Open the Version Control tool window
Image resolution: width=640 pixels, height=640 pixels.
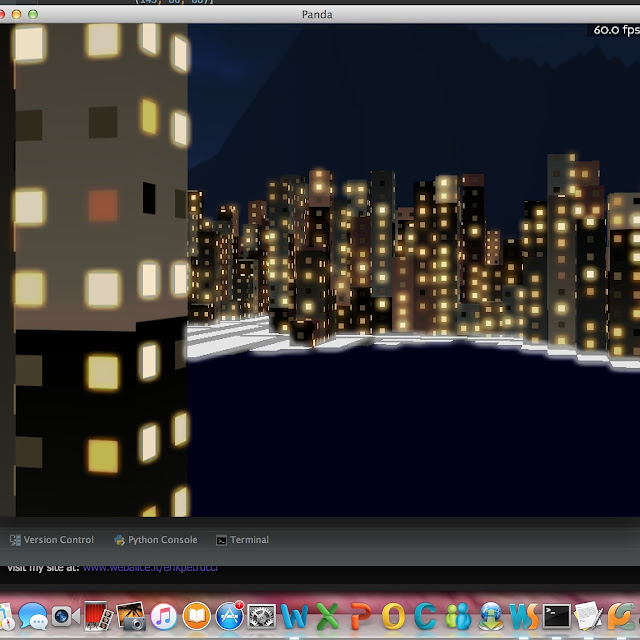point(52,540)
